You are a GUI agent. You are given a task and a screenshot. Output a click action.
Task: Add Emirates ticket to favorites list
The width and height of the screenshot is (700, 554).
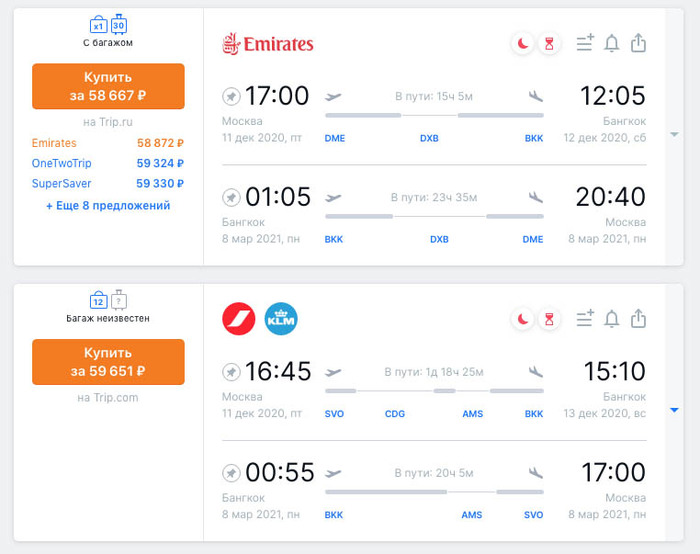[585, 43]
